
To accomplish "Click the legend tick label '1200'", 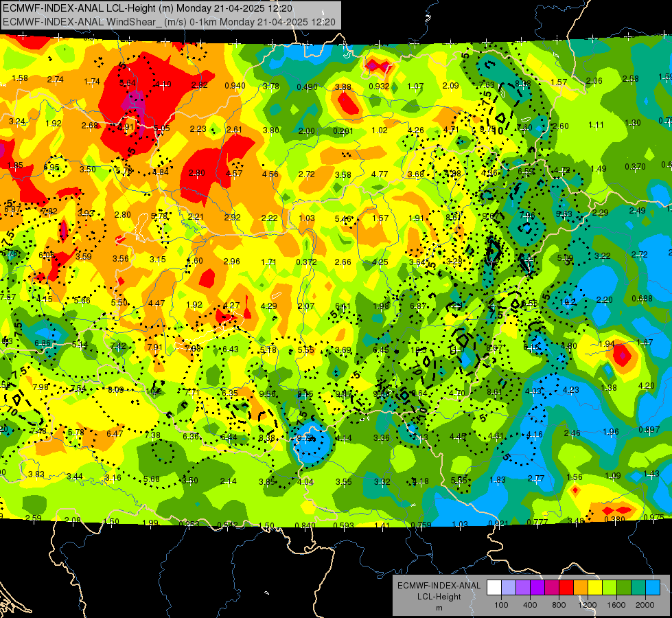I will [588, 605].
